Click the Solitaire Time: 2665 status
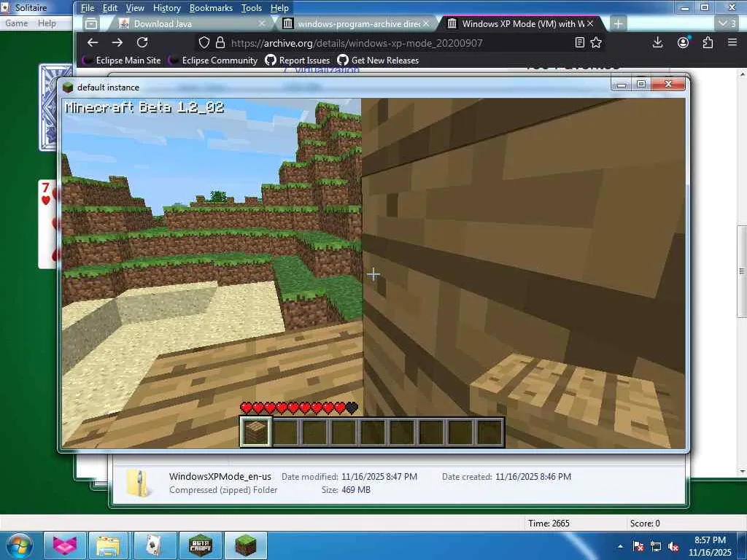The height and width of the screenshot is (560, 747). 549,523
